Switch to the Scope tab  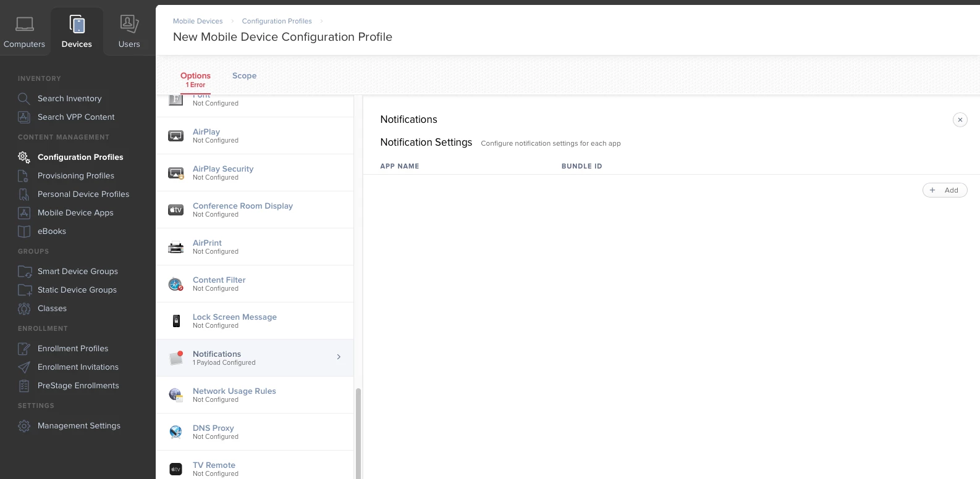click(244, 76)
